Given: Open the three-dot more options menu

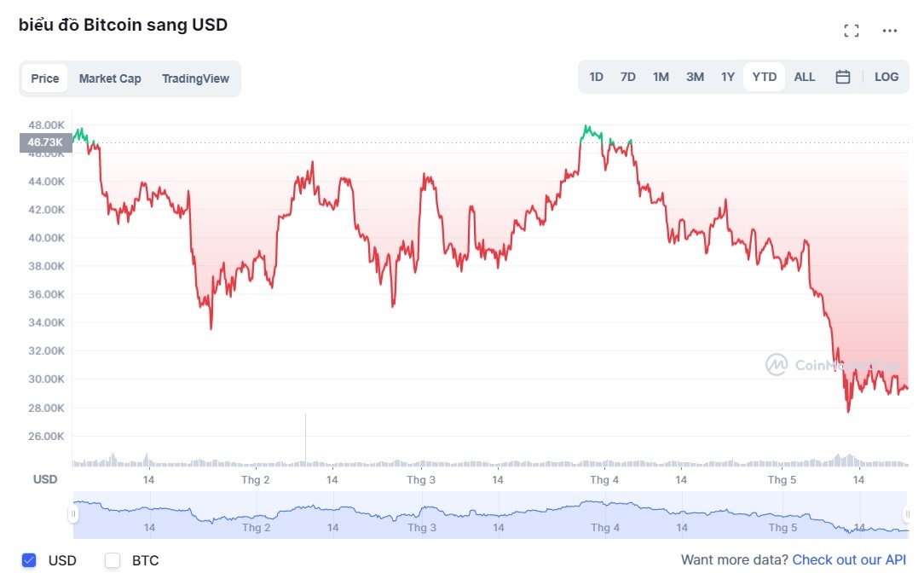Looking at the screenshot, I should pos(890,31).
